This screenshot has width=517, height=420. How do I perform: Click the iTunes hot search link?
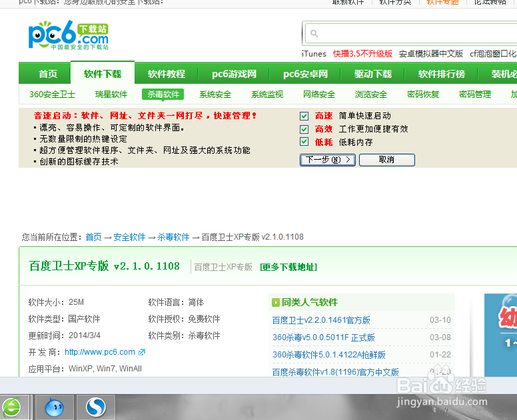tap(314, 54)
